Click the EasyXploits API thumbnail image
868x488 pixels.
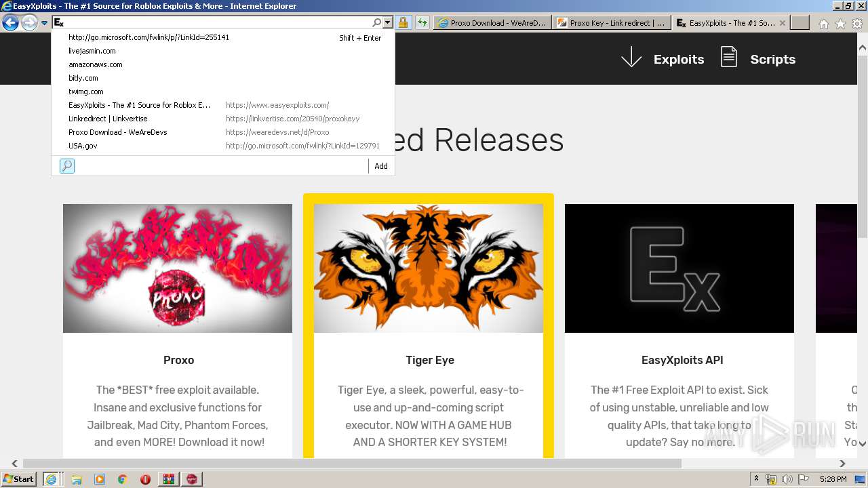tap(679, 268)
